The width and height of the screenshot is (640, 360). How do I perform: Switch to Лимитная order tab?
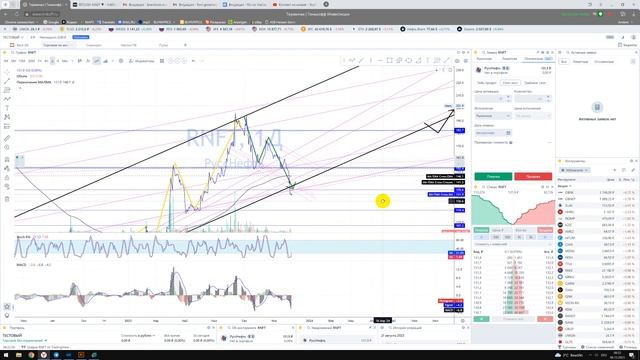click(509, 59)
